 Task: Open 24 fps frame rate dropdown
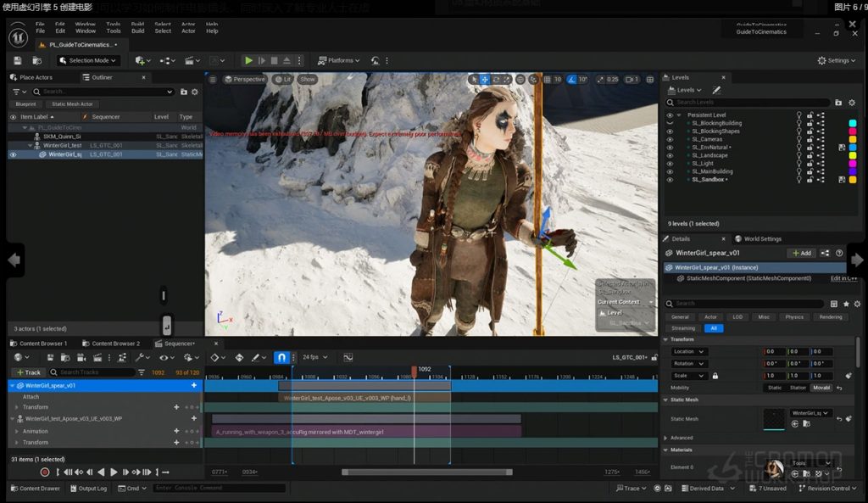315,357
